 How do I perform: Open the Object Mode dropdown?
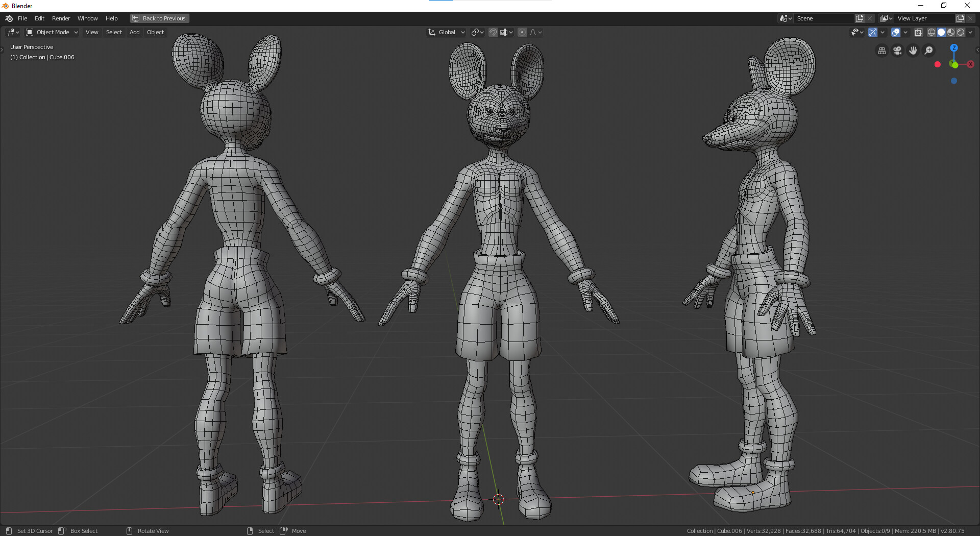51,32
